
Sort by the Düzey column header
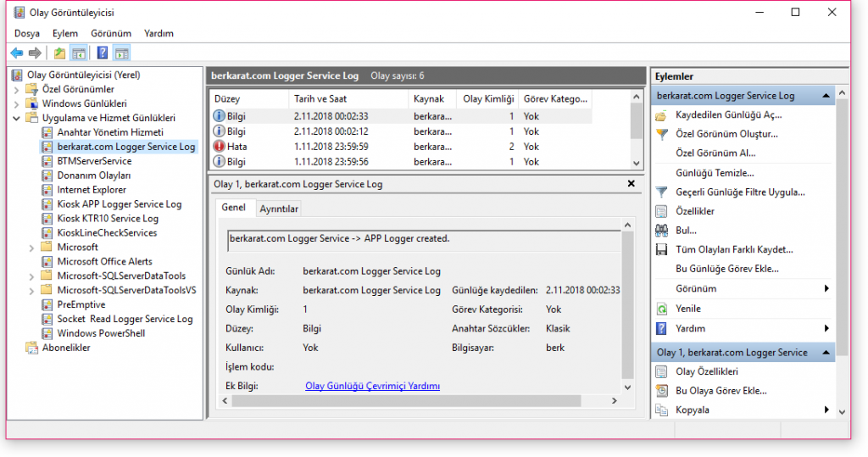click(x=250, y=98)
